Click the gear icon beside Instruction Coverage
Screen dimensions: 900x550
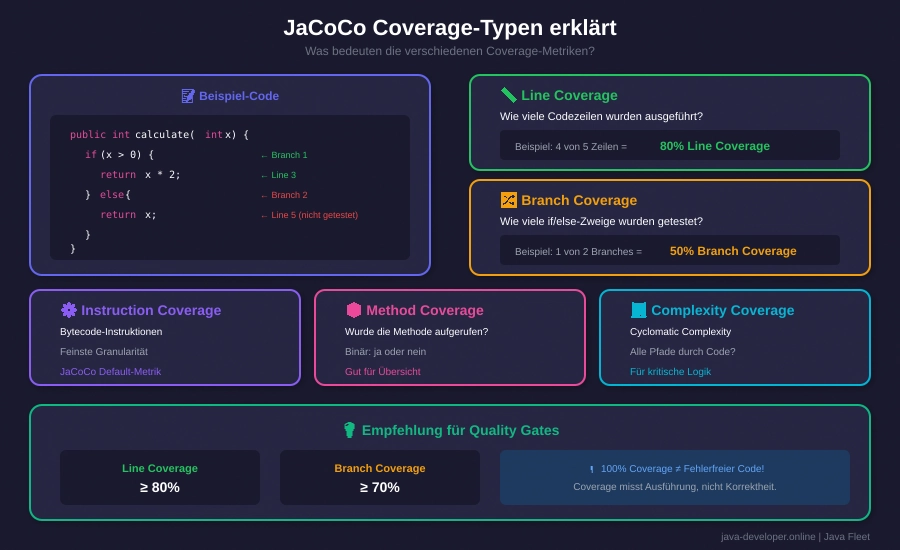pyautogui.click(x=69, y=310)
